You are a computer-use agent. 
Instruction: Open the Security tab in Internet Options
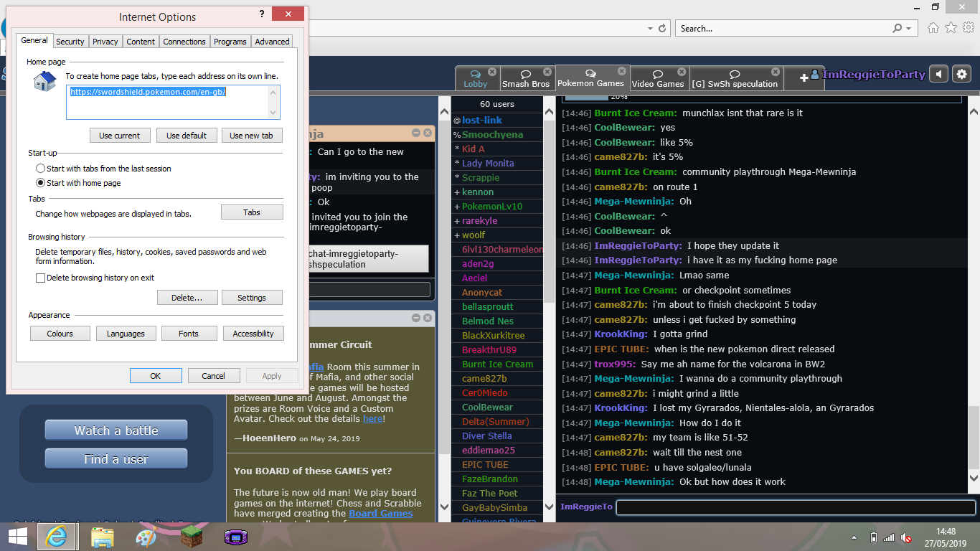tap(70, 42)
